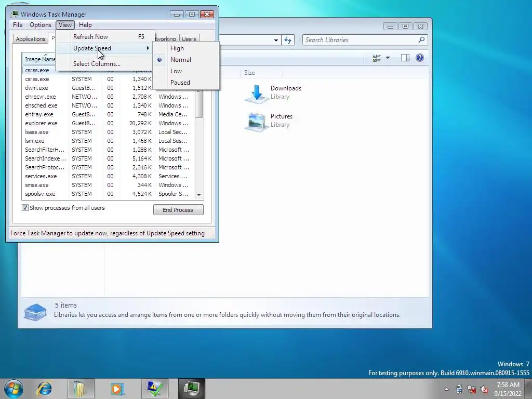Toggle the preview pane icon in Libraries
This screenshot has width=532, height=399.
[x=405, y=58]
